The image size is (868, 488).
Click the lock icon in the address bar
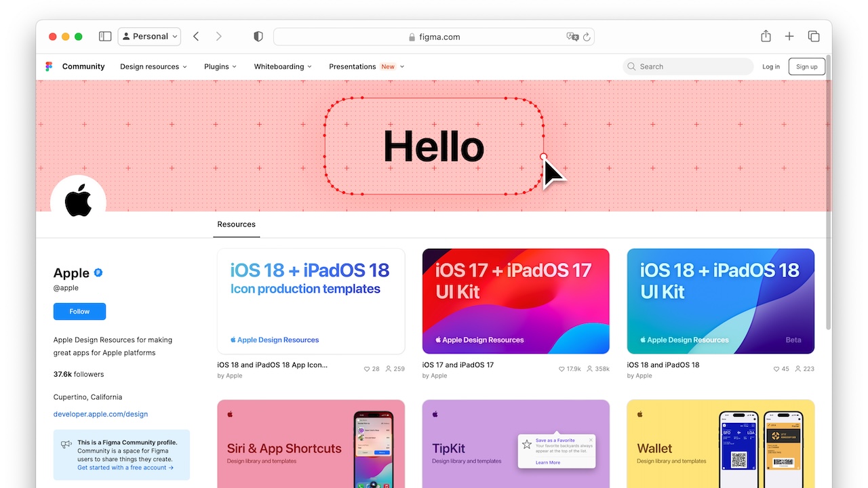(x=412, y=37)
